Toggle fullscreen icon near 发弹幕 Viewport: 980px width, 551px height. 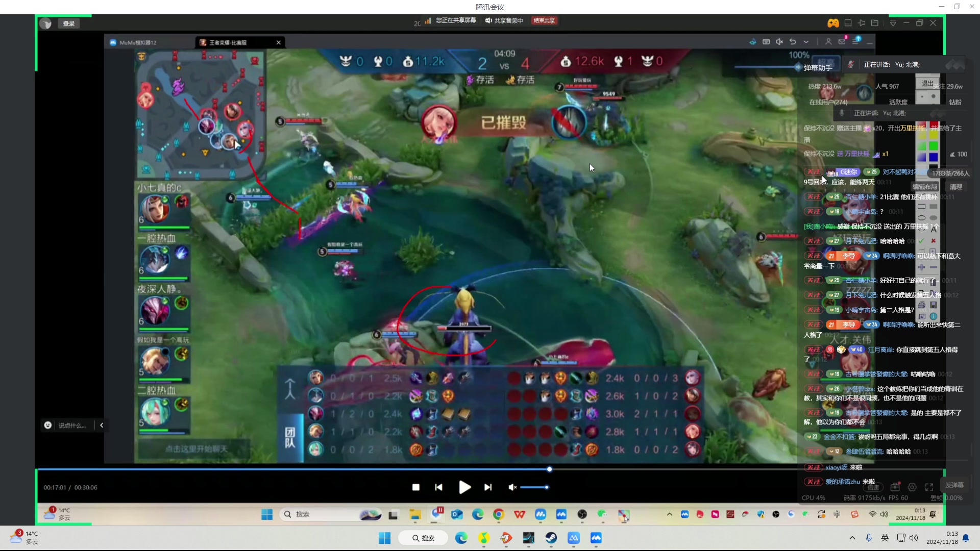929,487
